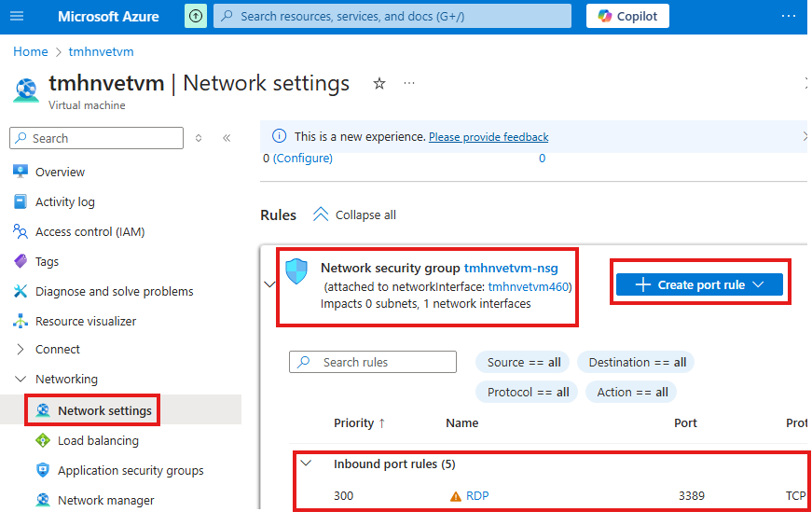Open Load balancing
The width and height of the screenshot is (812, 512).
pos(98,441)
